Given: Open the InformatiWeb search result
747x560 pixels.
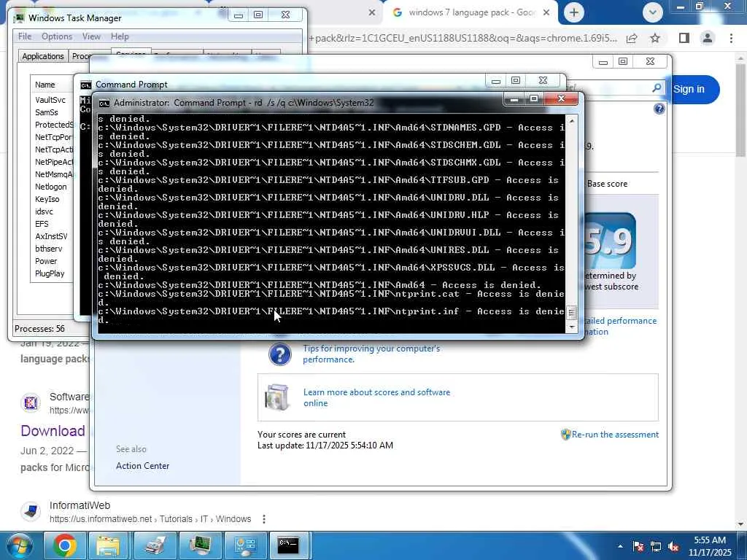Looking at the screenshot, I should (x=80, y=505).
